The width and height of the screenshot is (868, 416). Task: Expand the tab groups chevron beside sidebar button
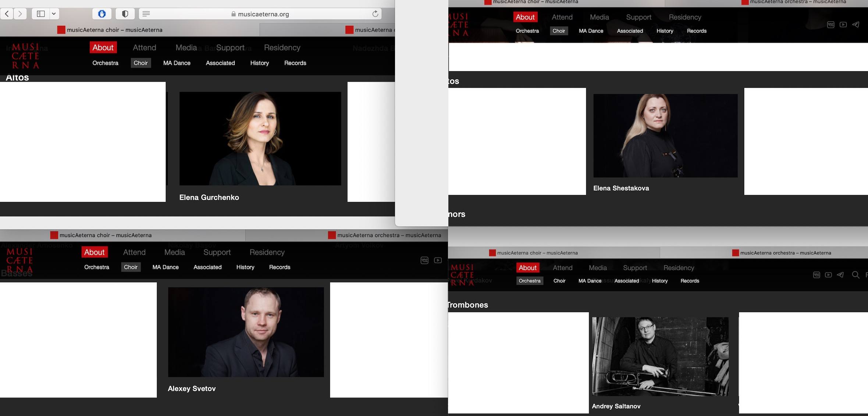coord(54,14)
